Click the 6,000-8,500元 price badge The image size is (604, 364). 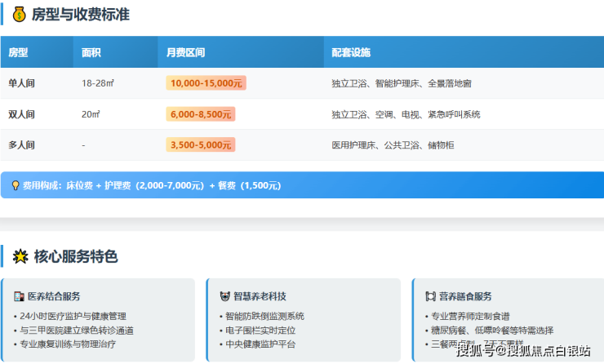pos(201,114)
